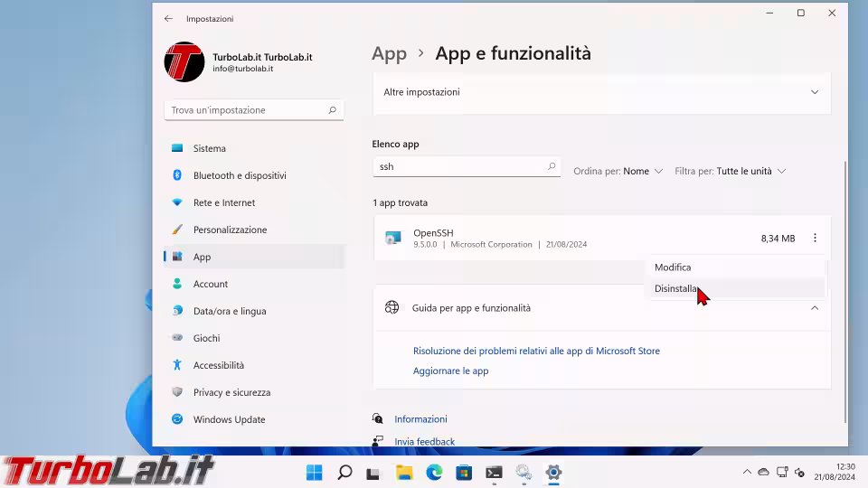Open Personalizzazione settings page
The width and height of the screenshot is (868, 488).
click(x=230, y=230)
